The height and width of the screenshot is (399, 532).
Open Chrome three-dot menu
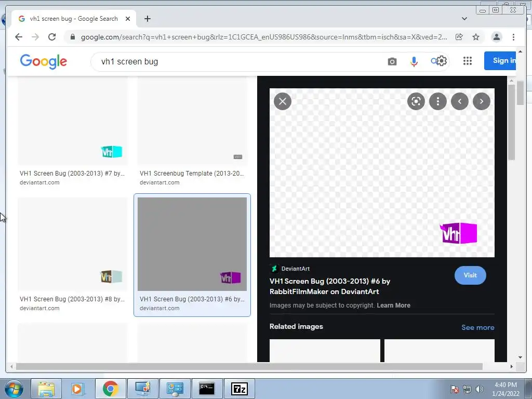click(513, 37)
